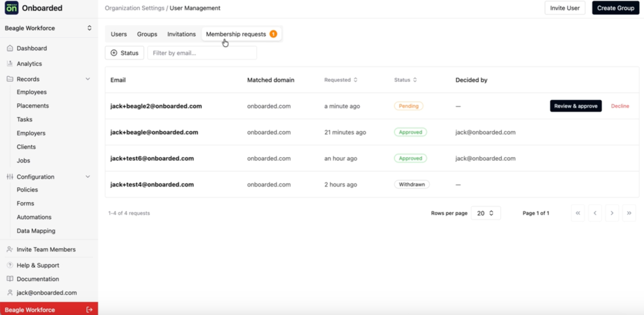This screenshot has width=644, height=315.
Task: Decline the jack+beagle2 membership request
Action: coord(620,106)
